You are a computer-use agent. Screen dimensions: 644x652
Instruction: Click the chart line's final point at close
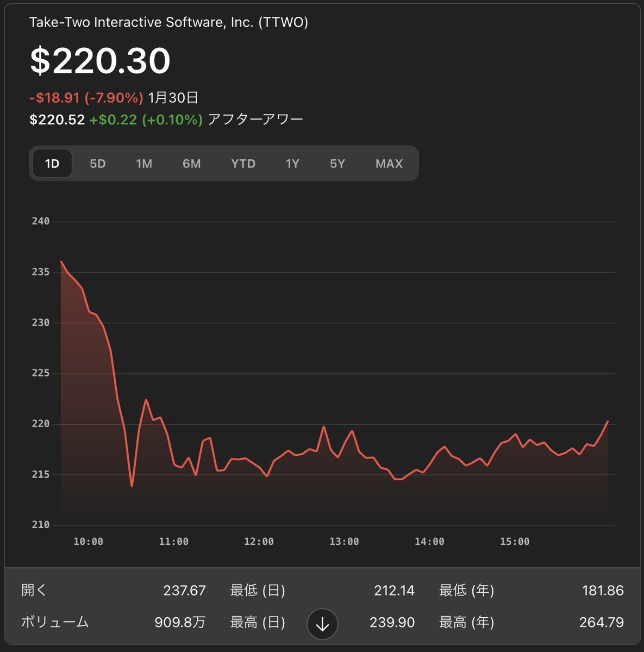coord(608,421)
